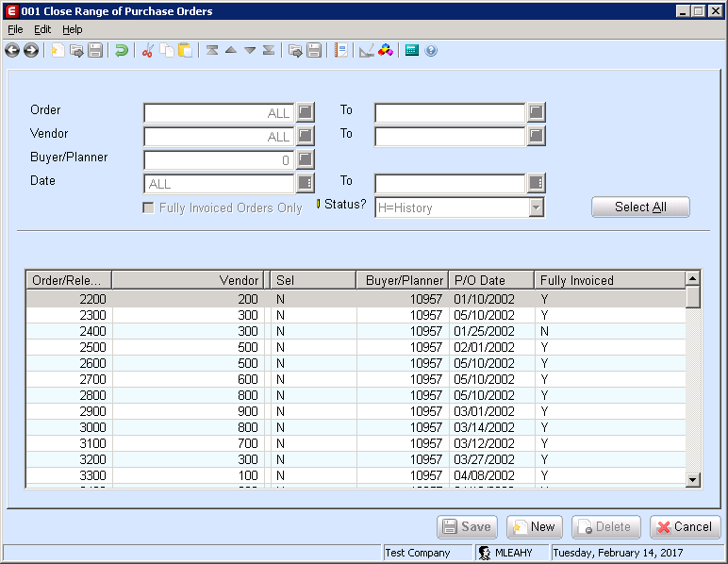The image size is (728, 564).
Task: Select order 3300 in the grid
Action: pos(92,475)
